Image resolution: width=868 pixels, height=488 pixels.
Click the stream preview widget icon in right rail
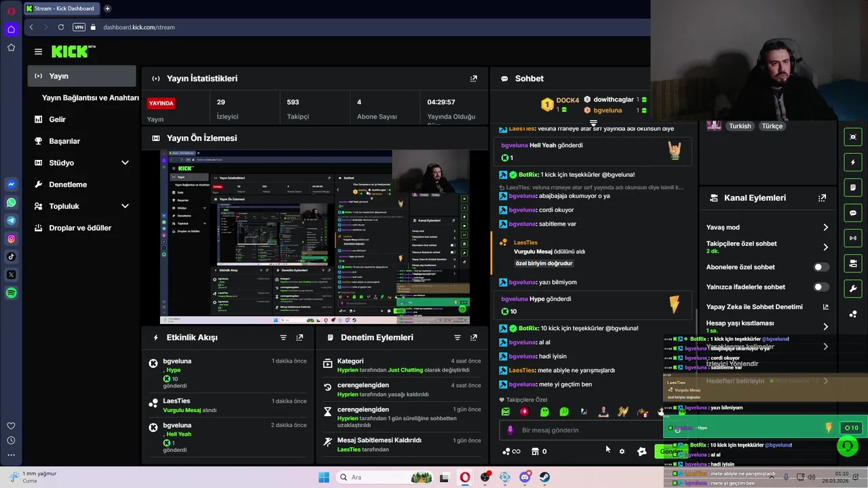(x=853, y=137)
